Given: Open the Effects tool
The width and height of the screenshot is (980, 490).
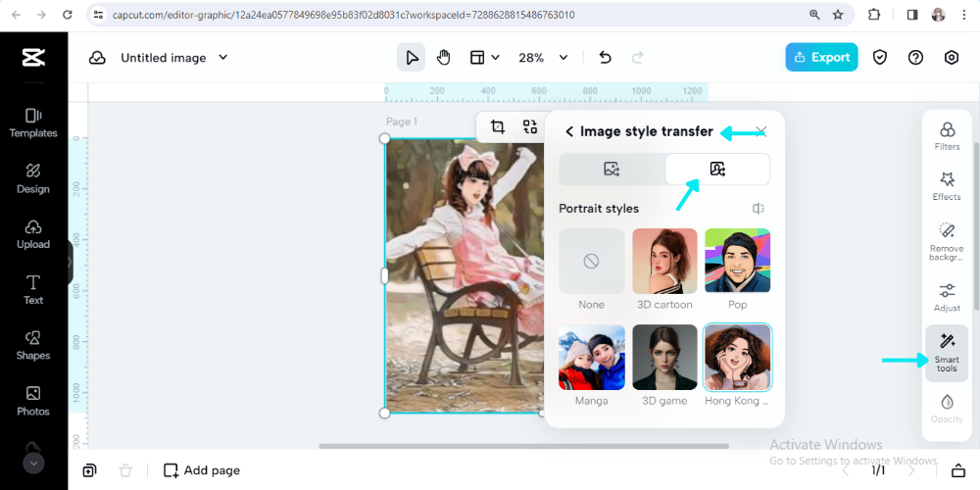Looking at the screenshot, I should click(947, 186).
